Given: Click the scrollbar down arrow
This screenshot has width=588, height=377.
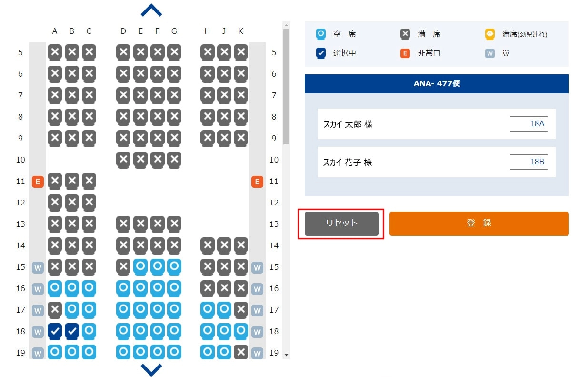Looking at the screenshot, I should click(x=286, y=355).
